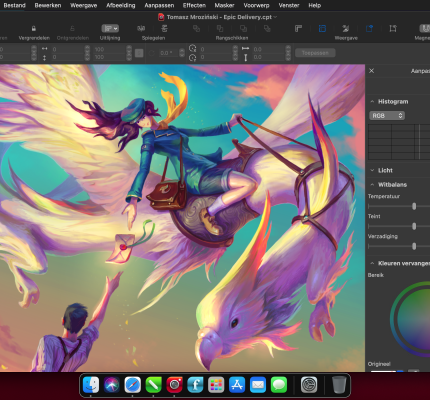Click the Bereik color wheel

click(410, 319)
